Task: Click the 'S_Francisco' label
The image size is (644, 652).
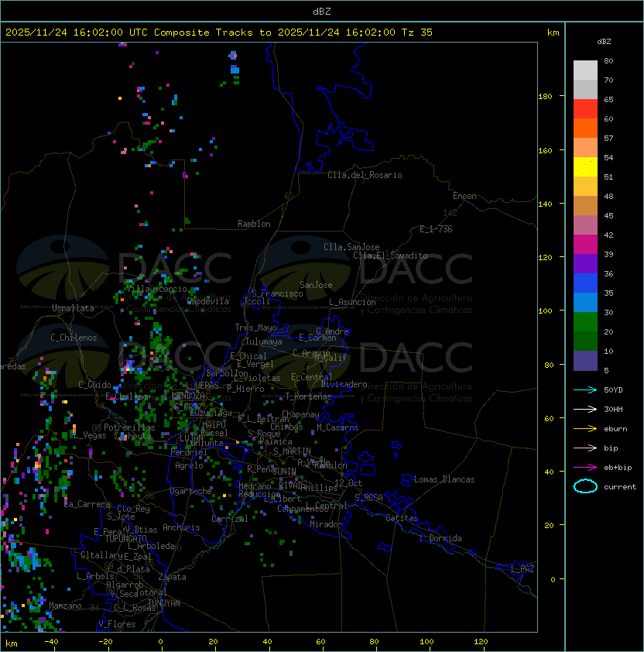Action: point(277,294)
